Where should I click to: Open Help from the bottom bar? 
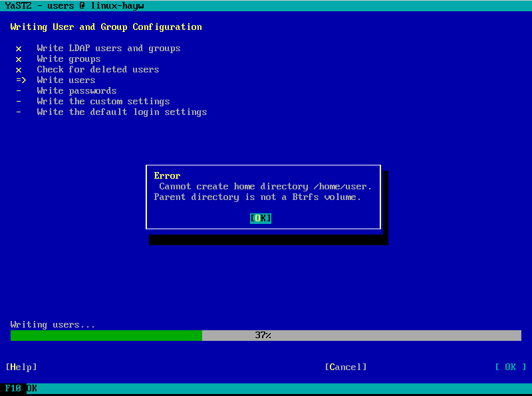[x=21, y=367]
